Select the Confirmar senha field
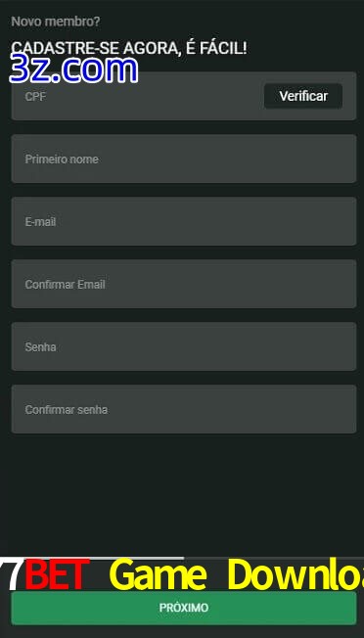This screenshot has height=638, width=364. pyautogui.click(x=184, y=409)
